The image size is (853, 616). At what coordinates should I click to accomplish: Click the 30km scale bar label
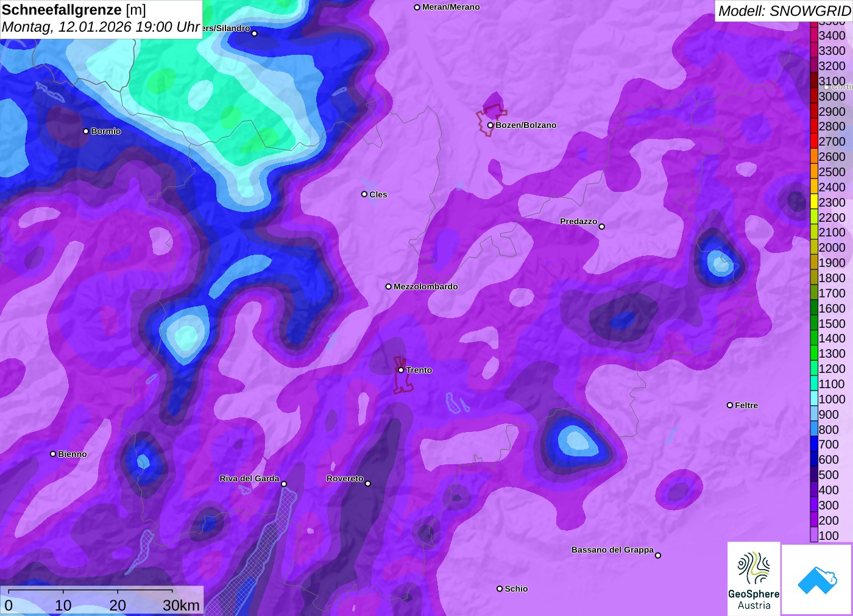[181, 605]
